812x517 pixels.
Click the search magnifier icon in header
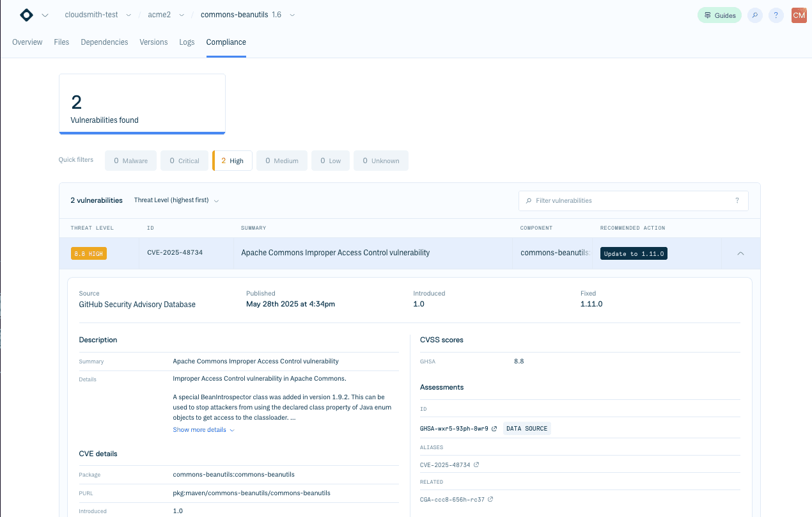pyautogui.click(x=755, y=15)
